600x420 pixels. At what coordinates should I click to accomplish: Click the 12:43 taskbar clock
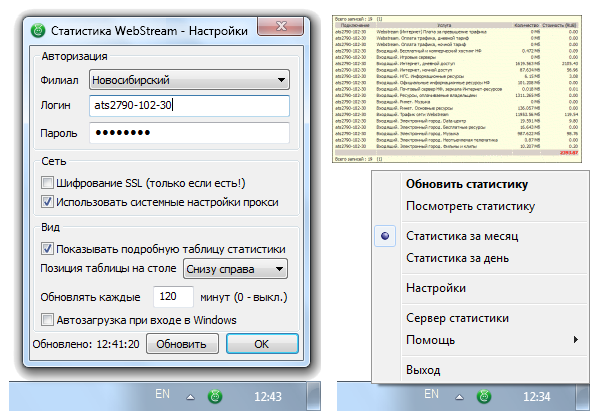pos(268,397)
